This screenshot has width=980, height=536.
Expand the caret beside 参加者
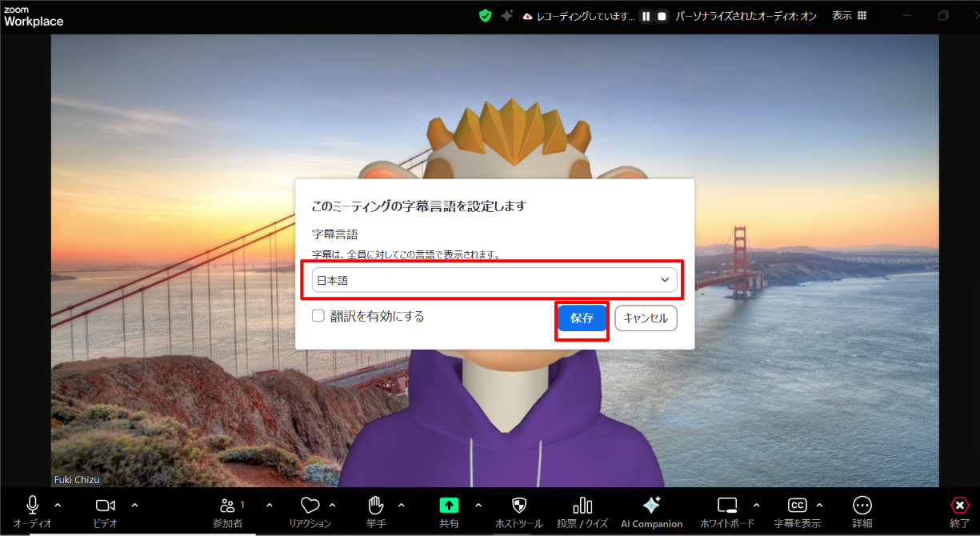(x=269, y=505)
